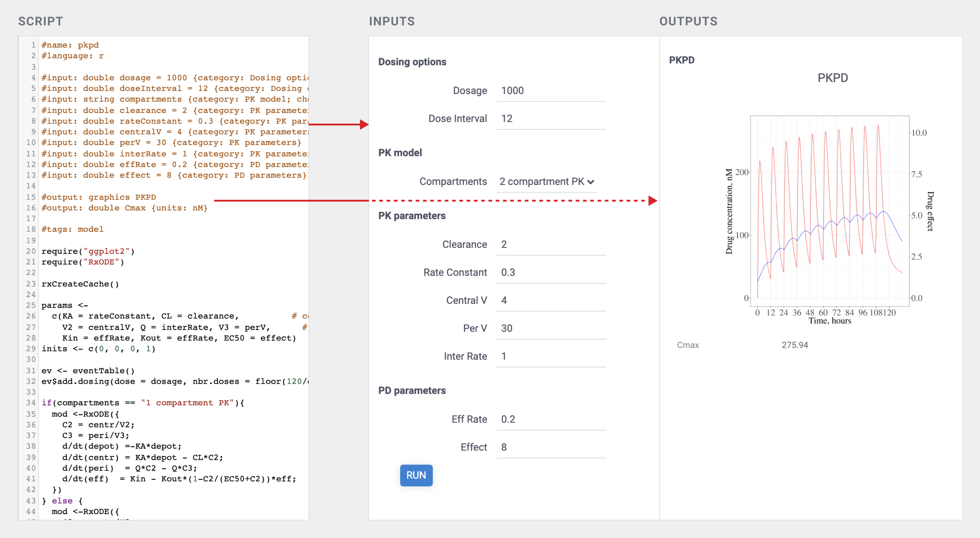
Task: Click the Inter Rate input box
Action: (x=550, y=356)
